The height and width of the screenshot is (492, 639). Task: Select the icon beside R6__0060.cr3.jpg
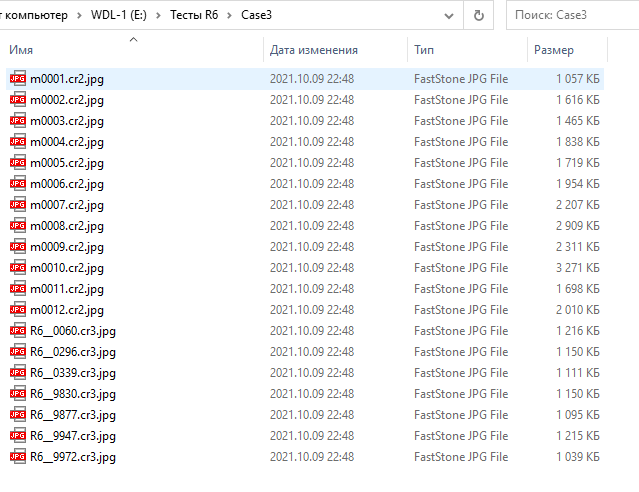(17, 331)
